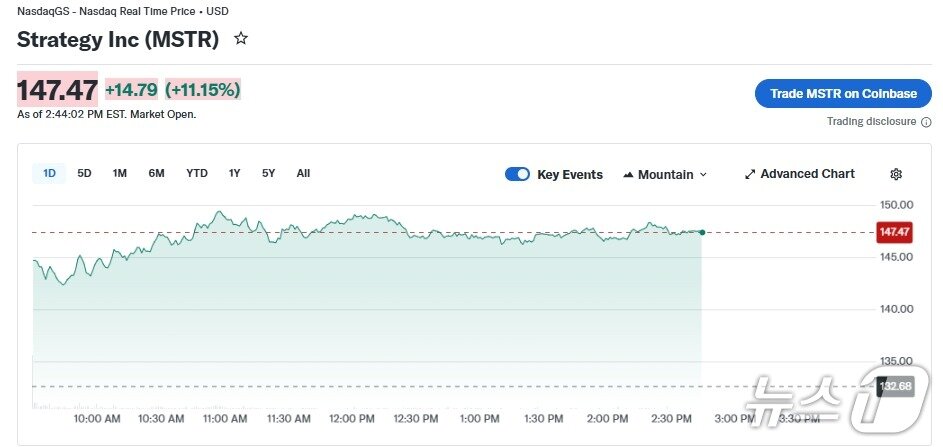This screenshot has height=447, width=943.
Task: Select the 1M time range
Action: pyautogui.click(x=120, y=173)
